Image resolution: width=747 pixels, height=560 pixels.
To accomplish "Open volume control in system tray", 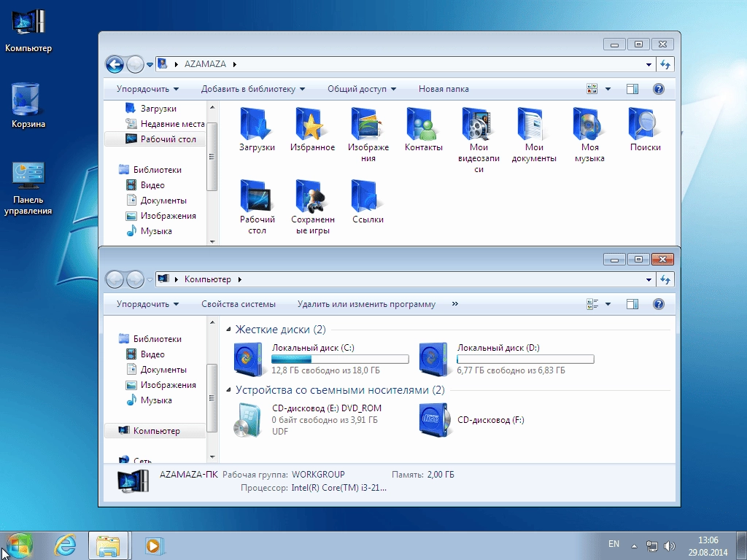I will 670,545.
